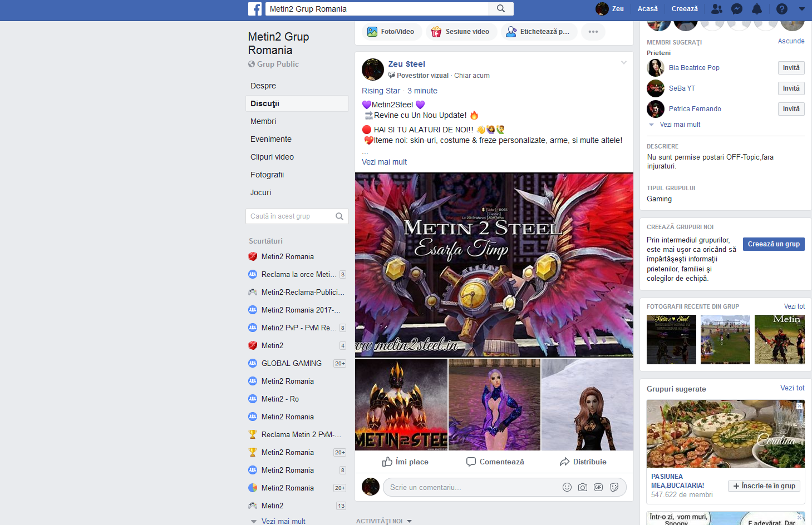812x525 pixels.
Task: Like the post with Îmi place
Action: (x=405, y=462)
